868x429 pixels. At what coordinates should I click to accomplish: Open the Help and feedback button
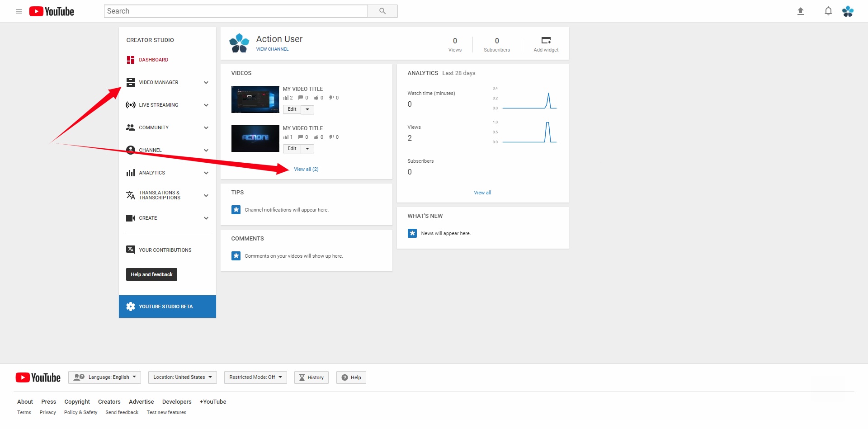151,274
